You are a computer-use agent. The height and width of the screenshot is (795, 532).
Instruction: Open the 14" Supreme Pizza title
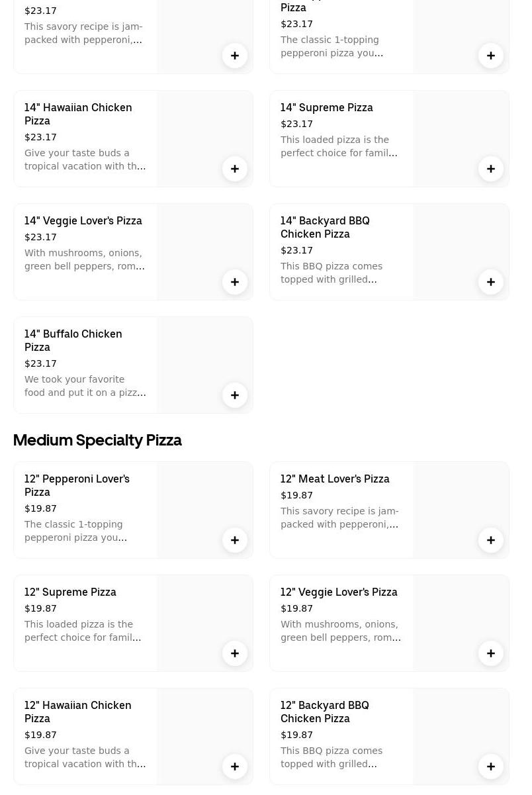327,107
